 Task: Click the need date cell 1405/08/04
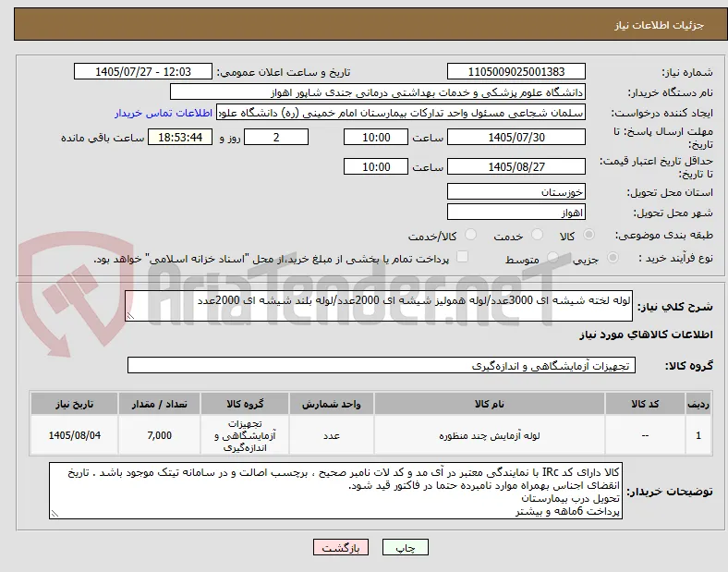[74, 435]
